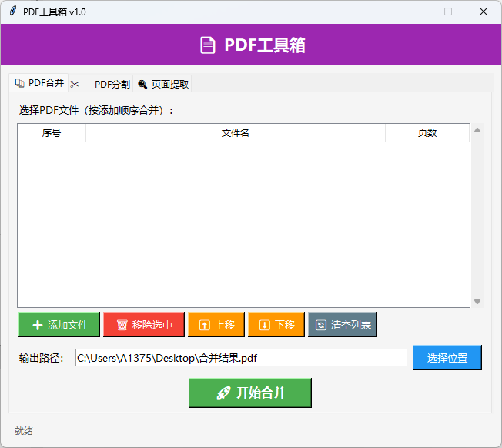
Task: Click the scrollbar up arrow
Action: click(477, 130)
